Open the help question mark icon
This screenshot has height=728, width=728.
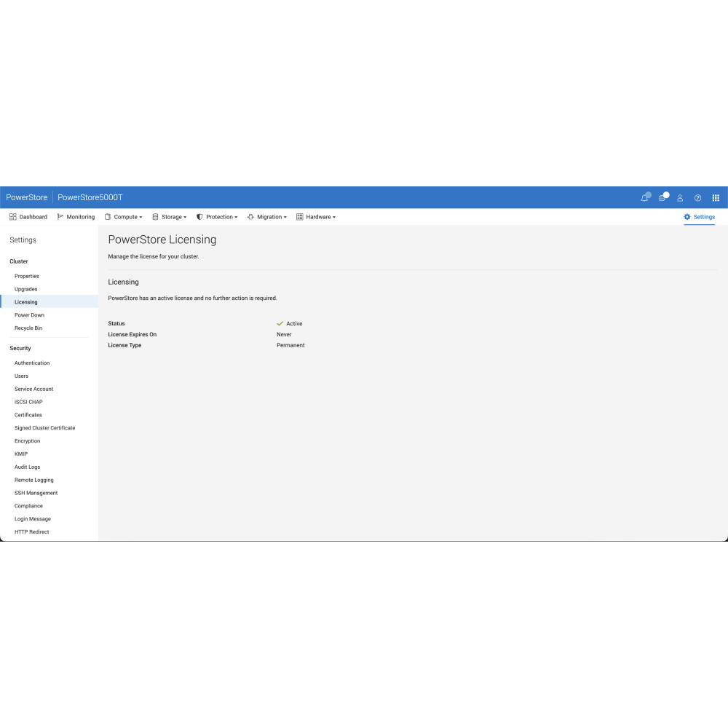pyautogui.click(x=697, y=198)
